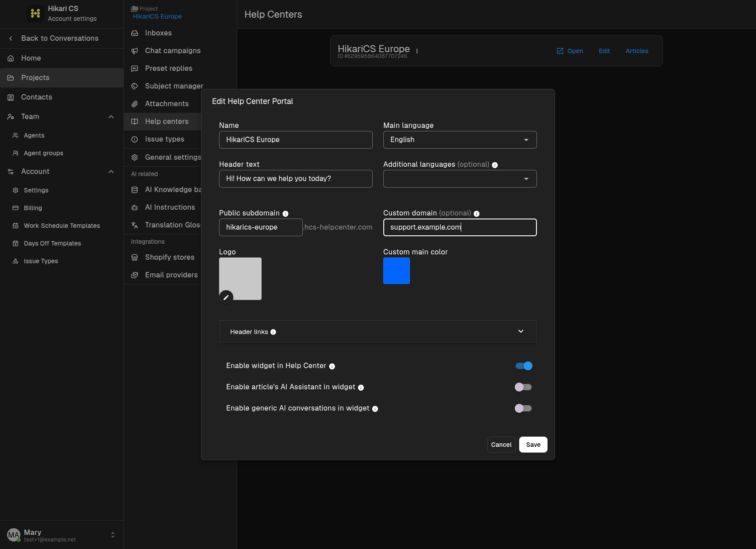Collapse the Team section chevron

click(x=111, y=117)
